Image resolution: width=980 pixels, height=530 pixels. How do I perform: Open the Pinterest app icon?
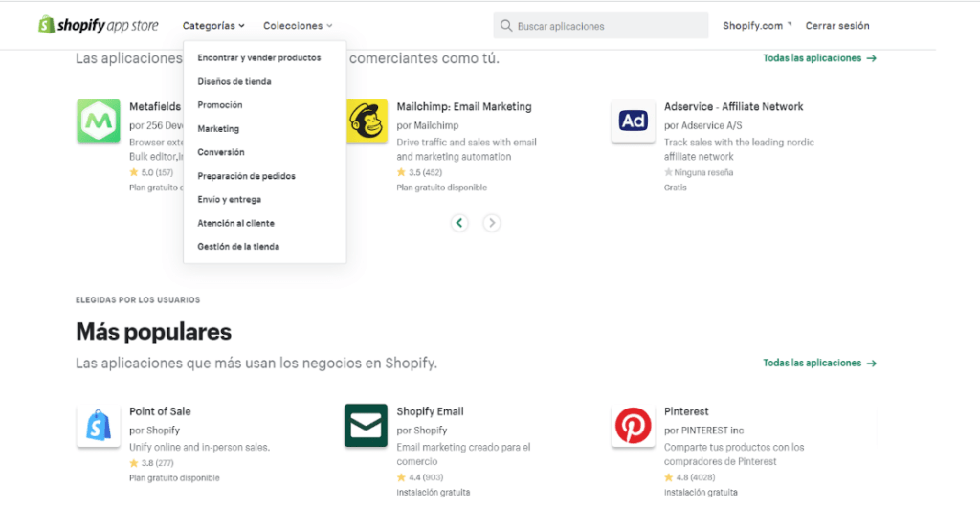pyautogui.click(x=634, y=426)
